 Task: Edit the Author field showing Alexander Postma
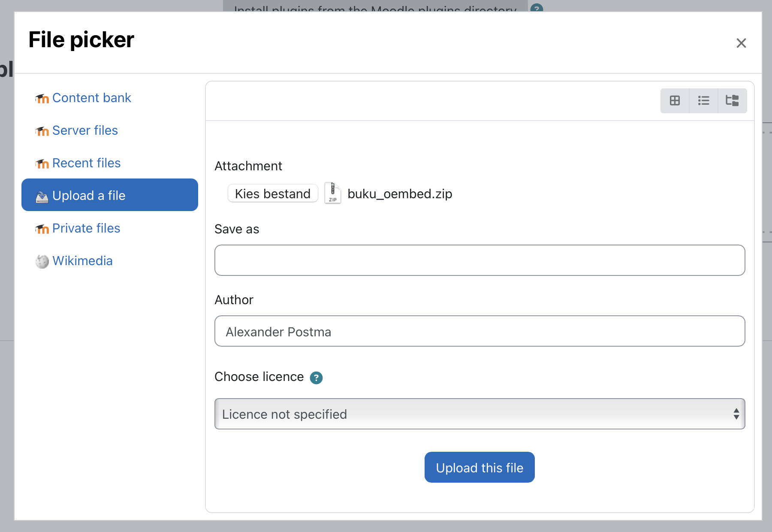tap(479, 331)
